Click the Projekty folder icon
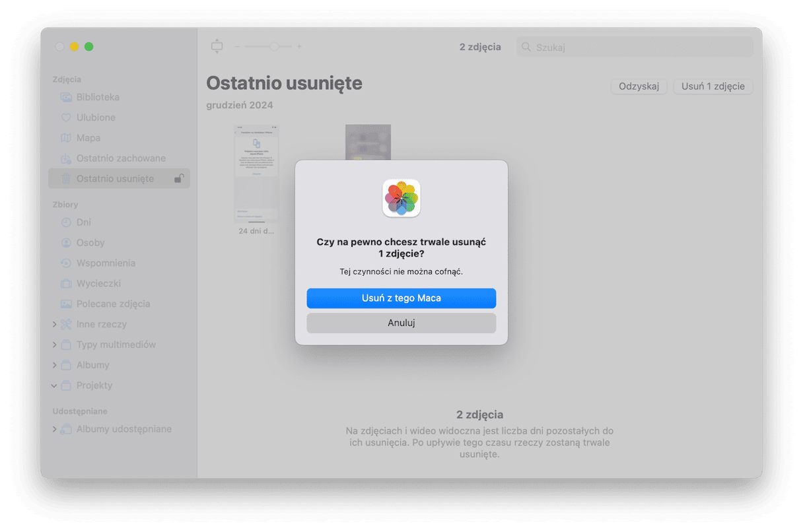This screenshot has height=532, width=803. click(66, 385)
